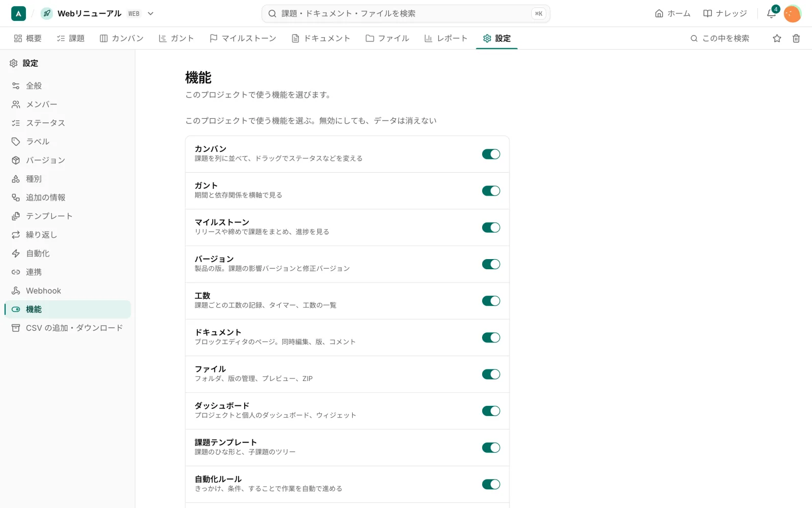Open the カンバン tab
Viewport: 812px width, 508px height.
pos(122,38)
